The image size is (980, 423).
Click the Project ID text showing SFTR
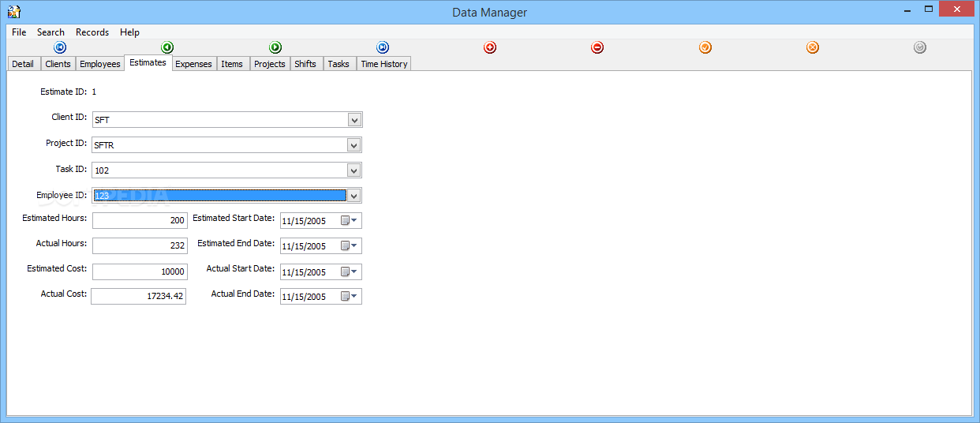[x=104, y=145]
